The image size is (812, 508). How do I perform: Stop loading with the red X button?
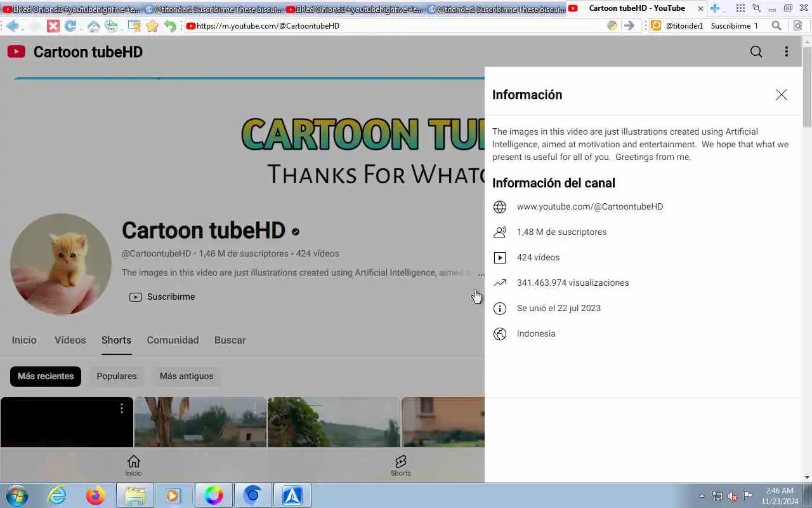[53, 26]
